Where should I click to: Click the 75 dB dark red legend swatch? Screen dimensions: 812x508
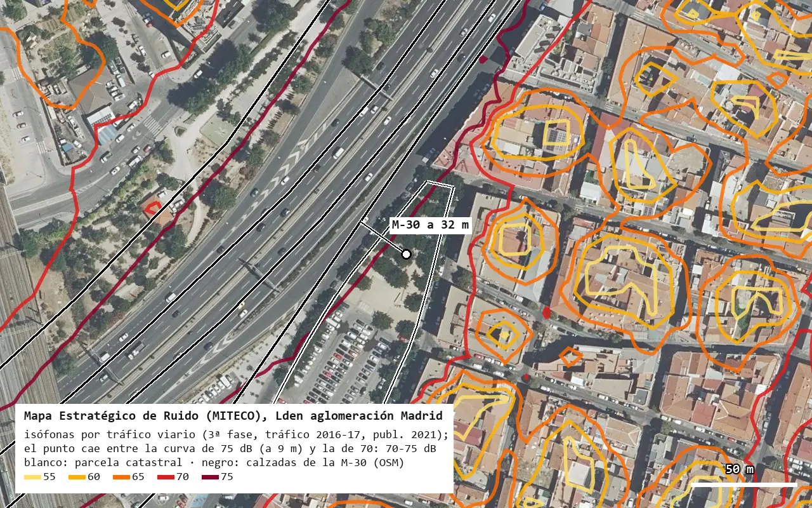211,477
